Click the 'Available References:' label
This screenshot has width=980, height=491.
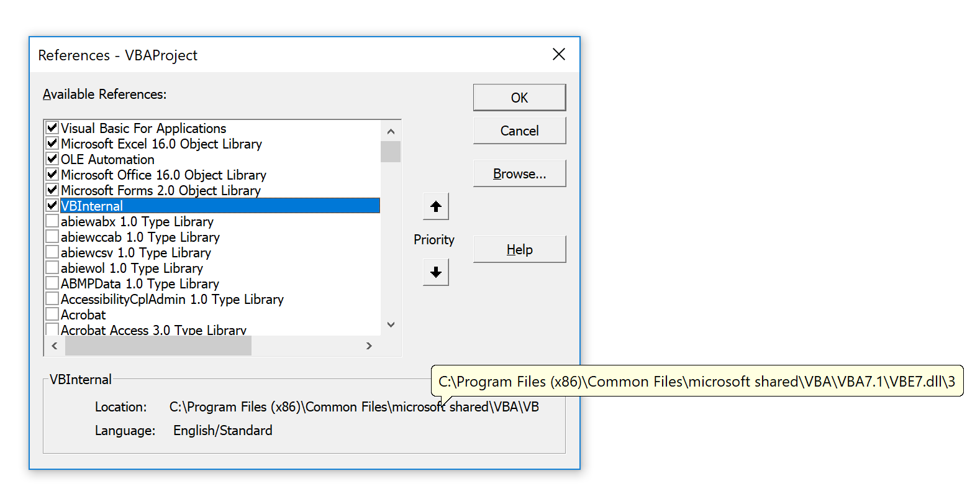[104, 94]
